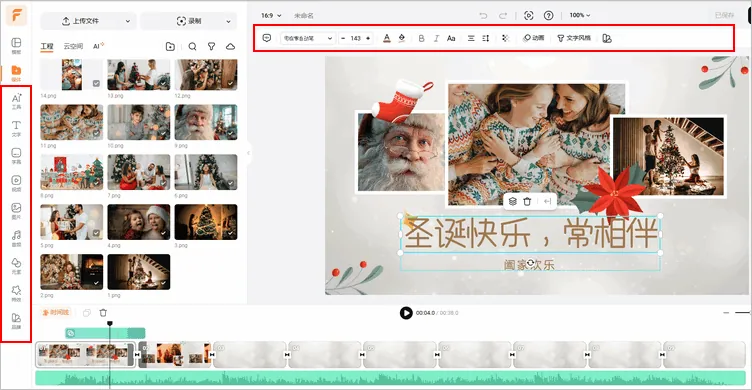This screenshot has width=752, height=390.
Task: Click the speech bubble icon in text toolbar
Action: pos(267,38)
